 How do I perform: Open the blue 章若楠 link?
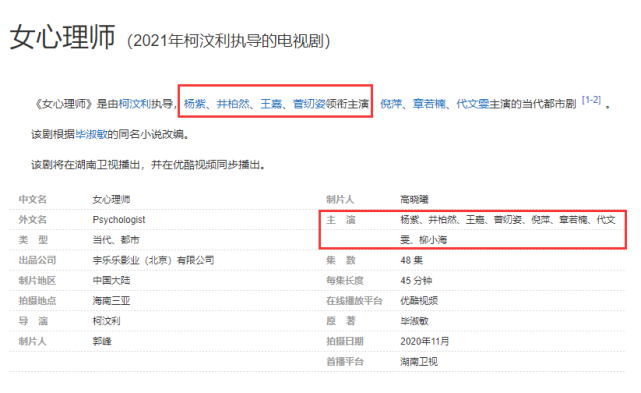[429, 104]
